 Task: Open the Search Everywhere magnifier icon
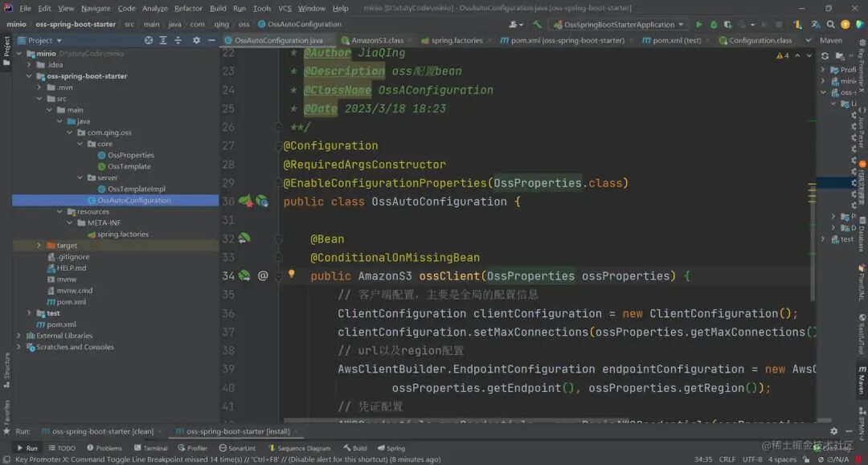click(832, 24)
